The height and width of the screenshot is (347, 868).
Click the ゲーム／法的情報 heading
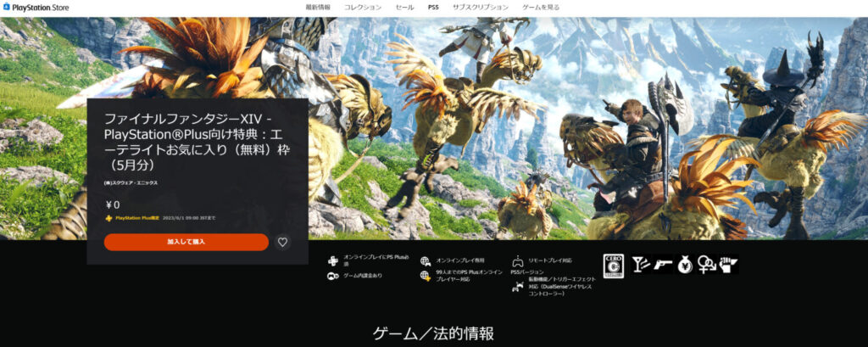pyautogui.click(x=433, y=333)
